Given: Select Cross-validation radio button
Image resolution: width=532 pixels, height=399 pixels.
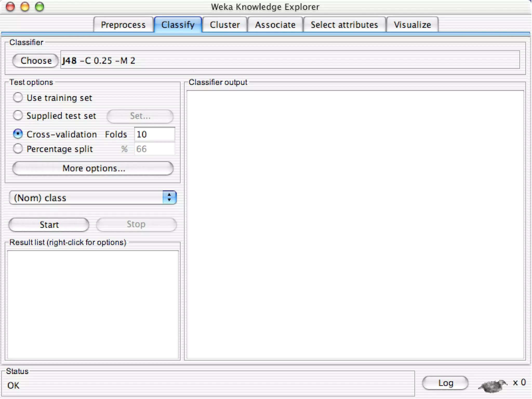Looking at the screenshot, I should coord(18,134).
